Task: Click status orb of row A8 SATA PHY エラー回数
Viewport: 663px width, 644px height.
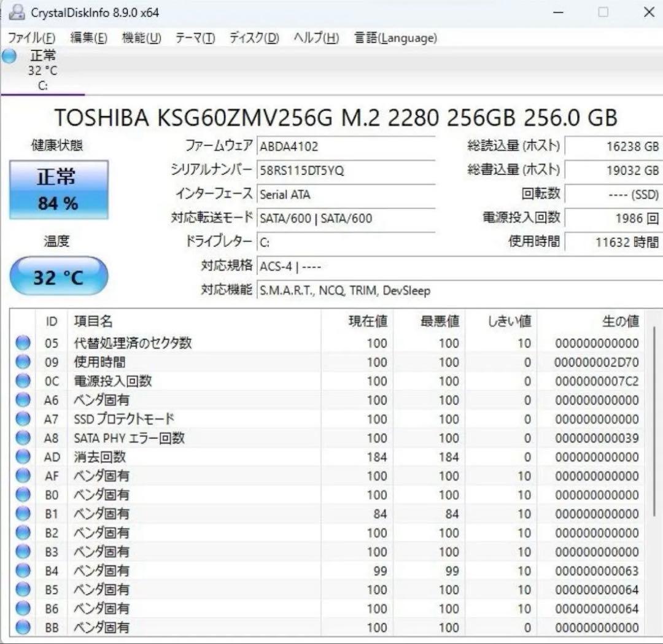Action: tap(23, 438)
